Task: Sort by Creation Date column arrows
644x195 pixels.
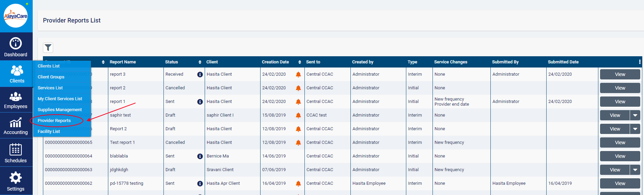Action: pyautogui.click(x=300, y=62)
